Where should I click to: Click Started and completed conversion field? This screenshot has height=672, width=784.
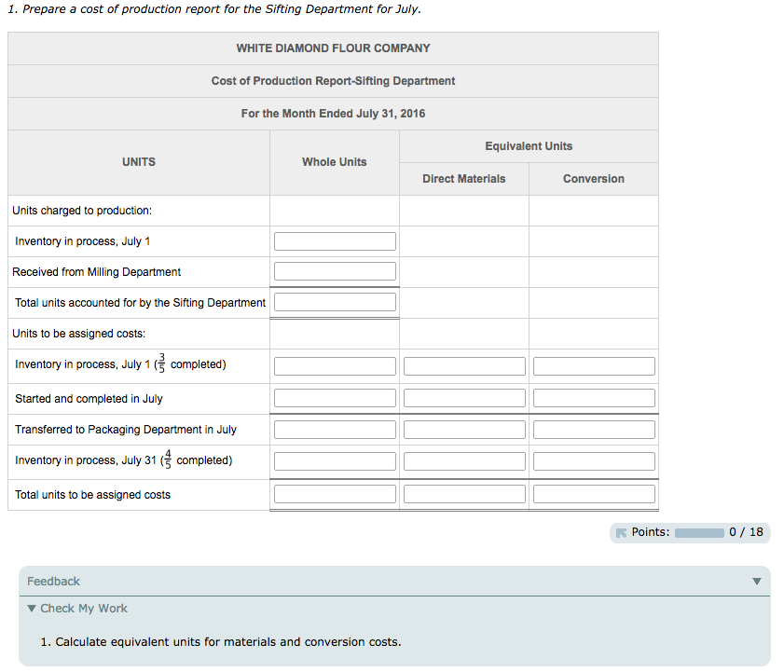tap(594, 398)
